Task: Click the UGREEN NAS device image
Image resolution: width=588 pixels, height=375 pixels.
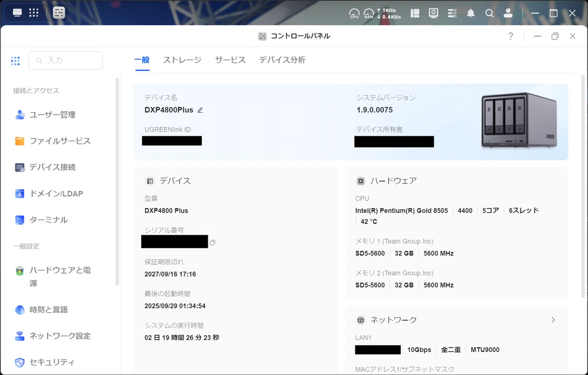Action: tap(519, 121)
